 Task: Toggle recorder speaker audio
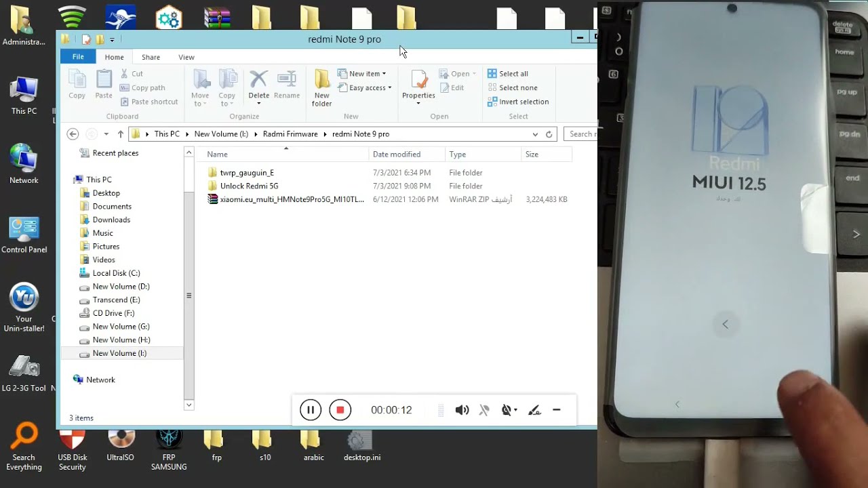click(x=462, y=410)
